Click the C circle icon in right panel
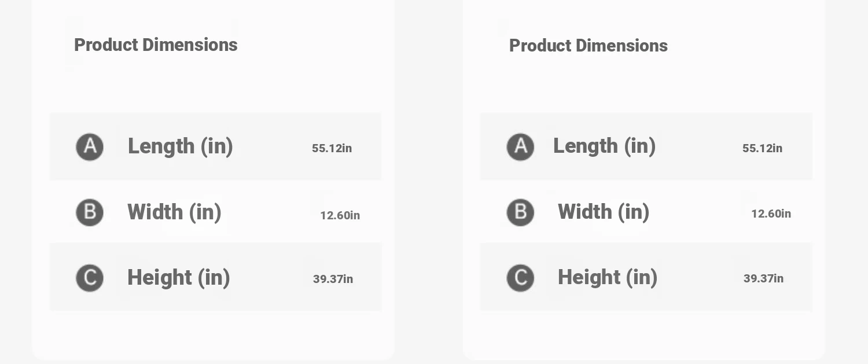 point(520,278)
